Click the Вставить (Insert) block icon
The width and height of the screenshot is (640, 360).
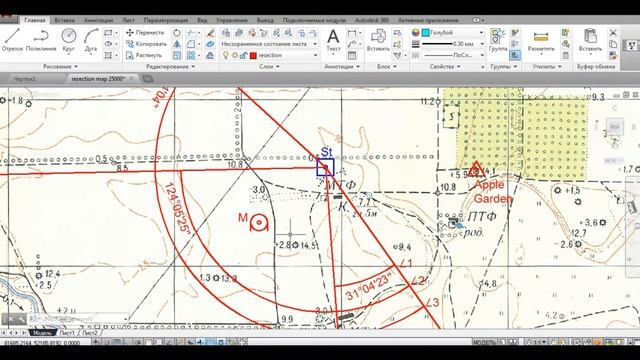[378, 40]
